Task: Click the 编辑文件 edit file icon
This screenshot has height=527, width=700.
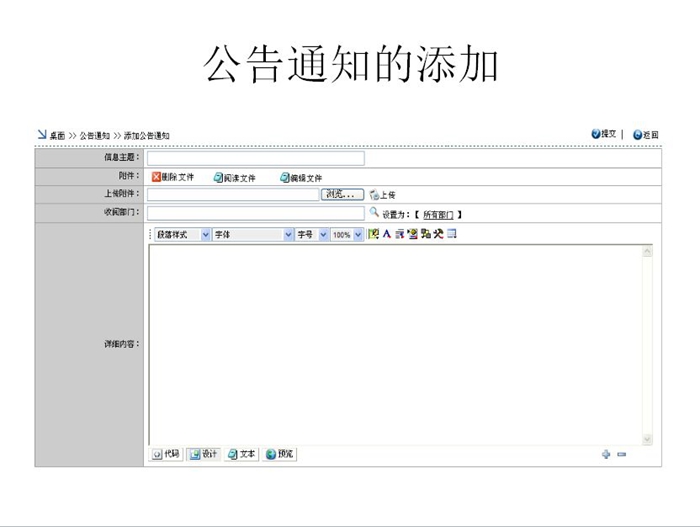Action: click(285, 178)
